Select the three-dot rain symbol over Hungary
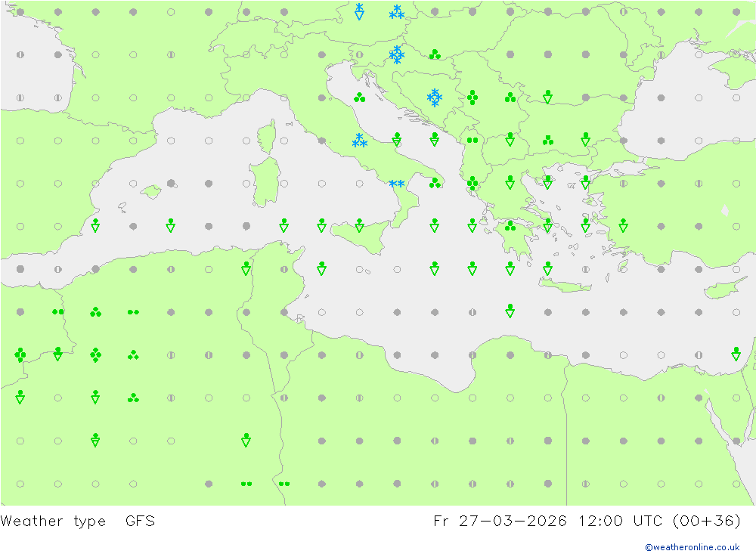The width and height of the screenshot is (756, 554). coord(435,54)
